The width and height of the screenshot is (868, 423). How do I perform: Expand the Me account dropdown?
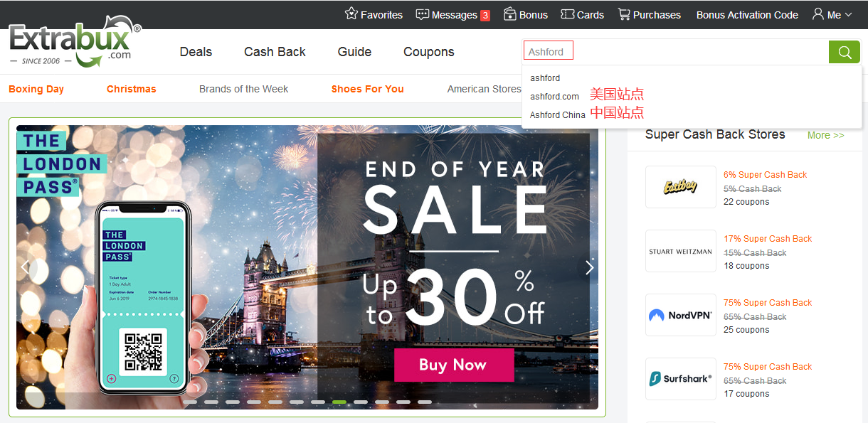pos(832,14)
